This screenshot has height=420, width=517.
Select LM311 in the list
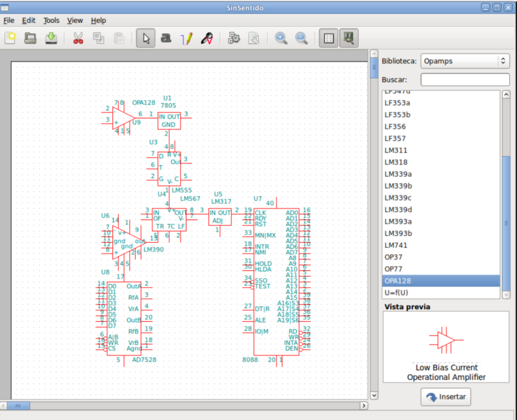point(441,150)
